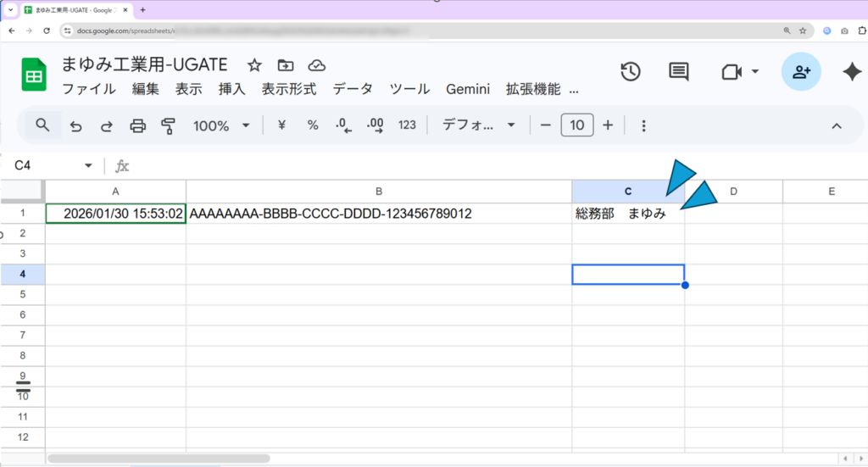Click the redo arrow in toolbar
The height and width of the screenshot is (467, 868).
[107, 126]
